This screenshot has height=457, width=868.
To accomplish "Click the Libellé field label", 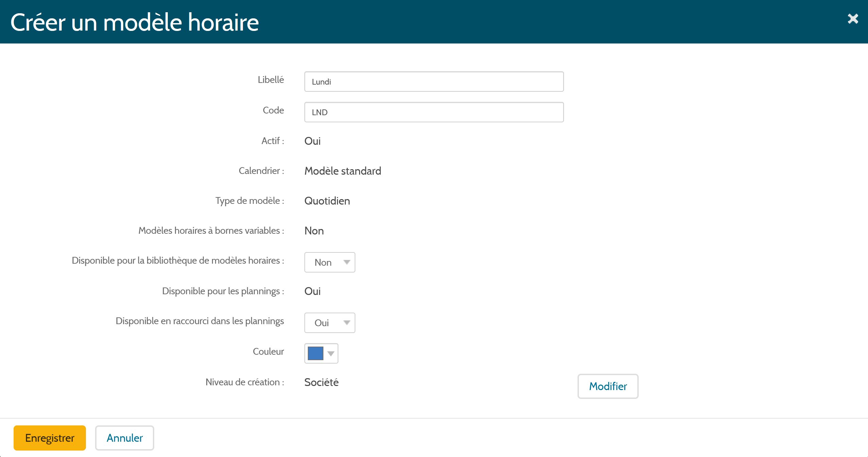I will (271, 80).
